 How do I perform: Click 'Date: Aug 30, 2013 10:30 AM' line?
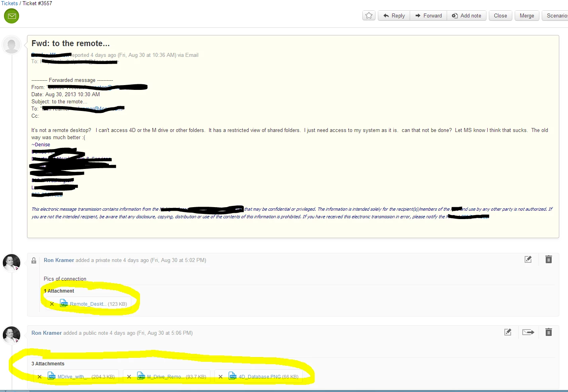pos(66,94)
